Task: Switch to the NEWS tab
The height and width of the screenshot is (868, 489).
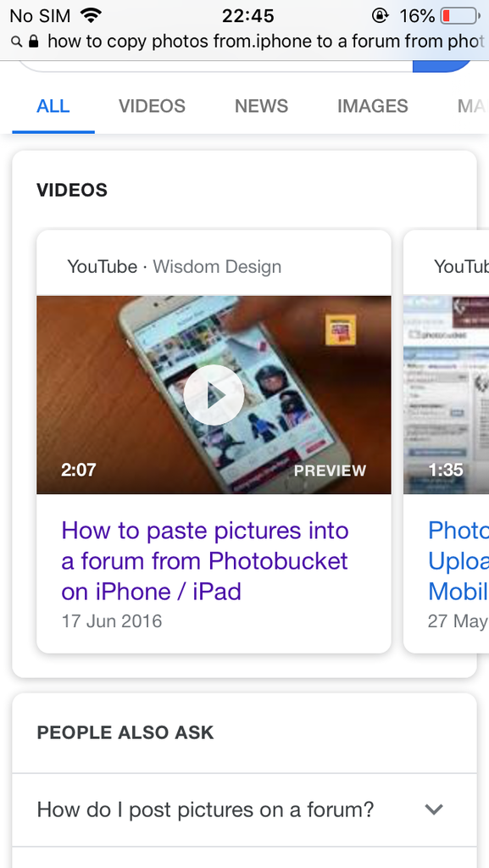Action: click(261, 106)
